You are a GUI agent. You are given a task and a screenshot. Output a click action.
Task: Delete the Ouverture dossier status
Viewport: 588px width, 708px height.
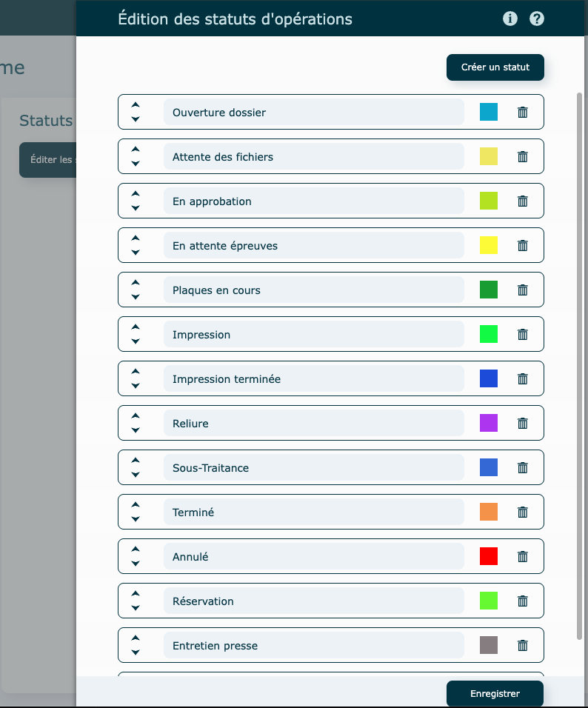(523, 113)
